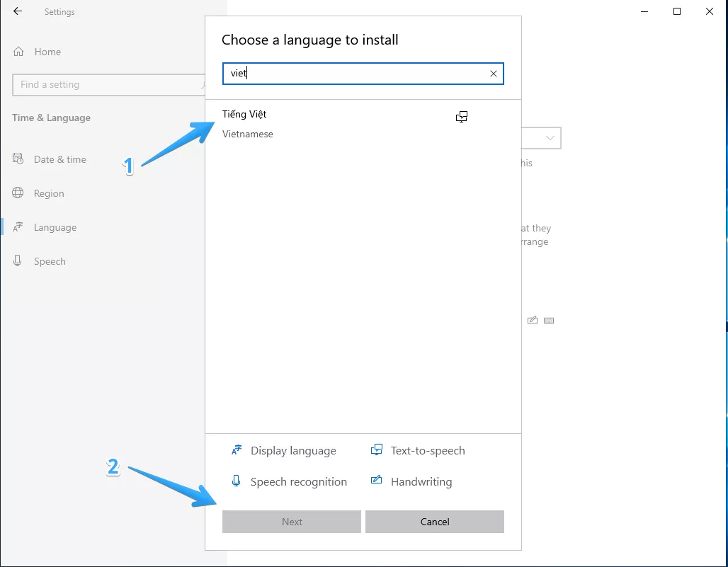Select the Region globe icon
The image size is (728, 567).
pos(18,193)
